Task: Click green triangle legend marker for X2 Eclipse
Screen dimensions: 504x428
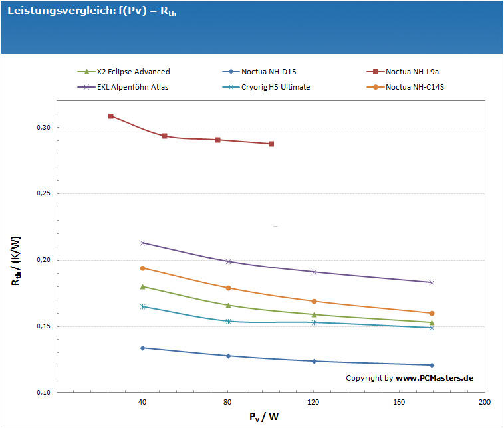Action: point(86,72)
